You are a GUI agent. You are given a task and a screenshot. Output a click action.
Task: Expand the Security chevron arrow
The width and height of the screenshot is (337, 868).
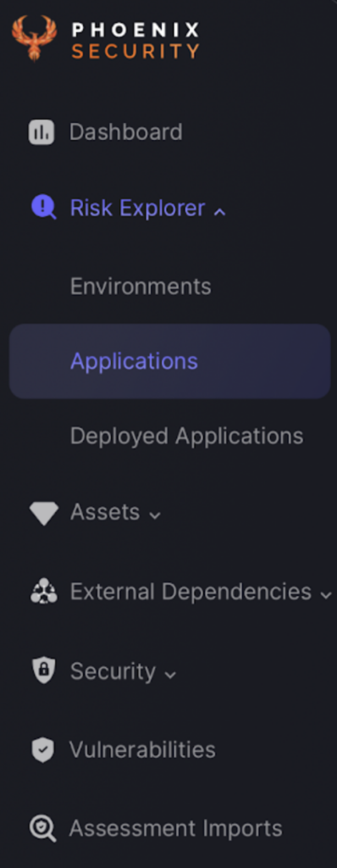click(x=170, y=675)
